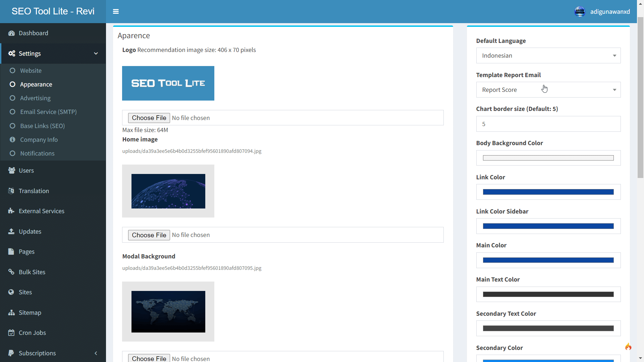Open the Template Report Email dropdown

point(548,89)
